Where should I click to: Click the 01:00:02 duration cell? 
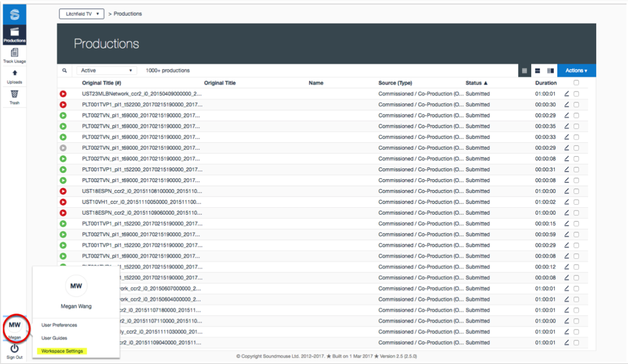pos(546,202)
